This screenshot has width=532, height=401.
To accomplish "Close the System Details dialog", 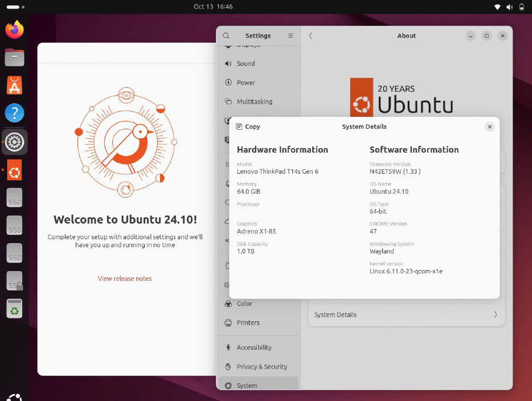I will coord(489,127).
